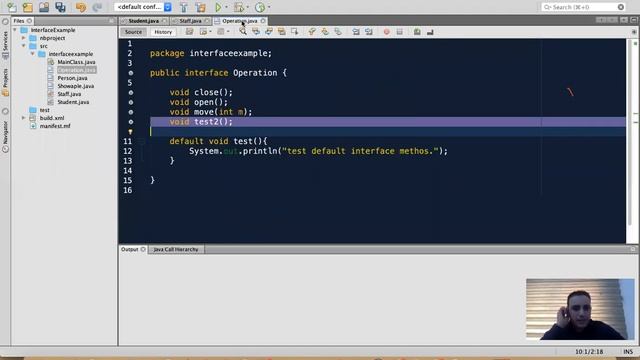Click the editor vertical scrollbar
The image size is (640, 360).
[629, 133]
